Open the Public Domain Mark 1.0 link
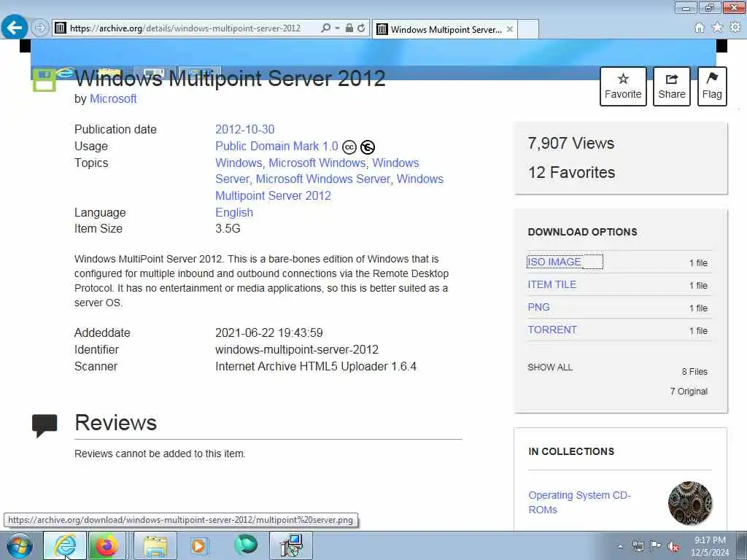 tap(276, 146)
